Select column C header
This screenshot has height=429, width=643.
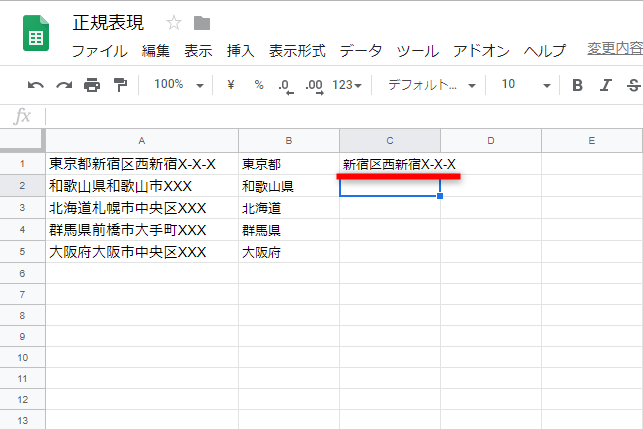click(390, 141)
